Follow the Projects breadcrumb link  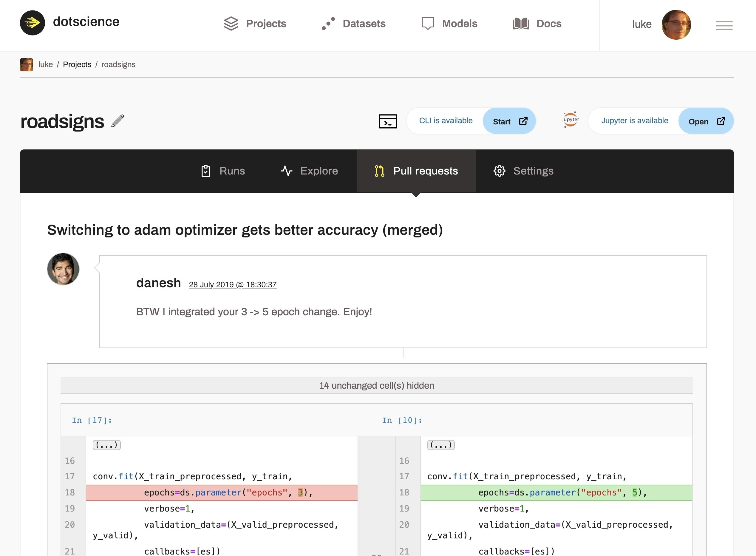coord(77,64)
